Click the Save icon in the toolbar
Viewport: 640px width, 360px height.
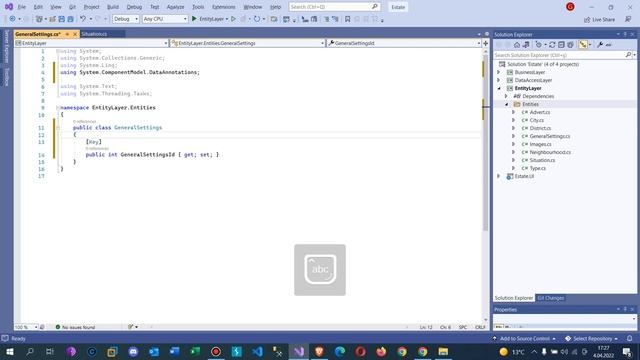tap(62, 19)
